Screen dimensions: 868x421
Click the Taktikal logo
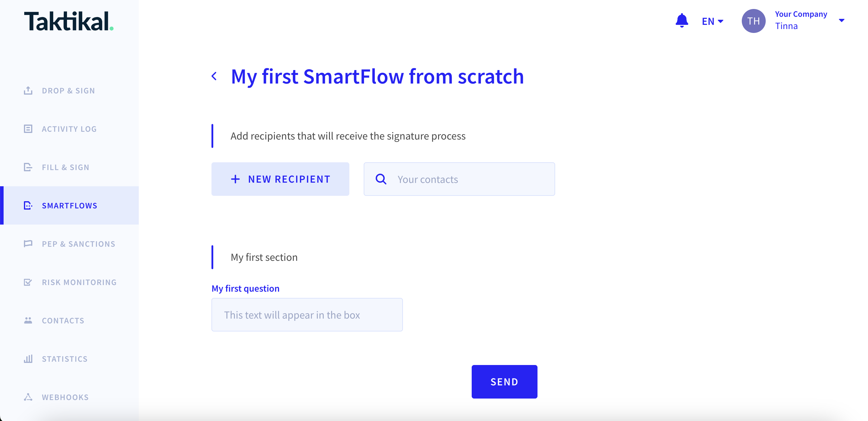69,21
